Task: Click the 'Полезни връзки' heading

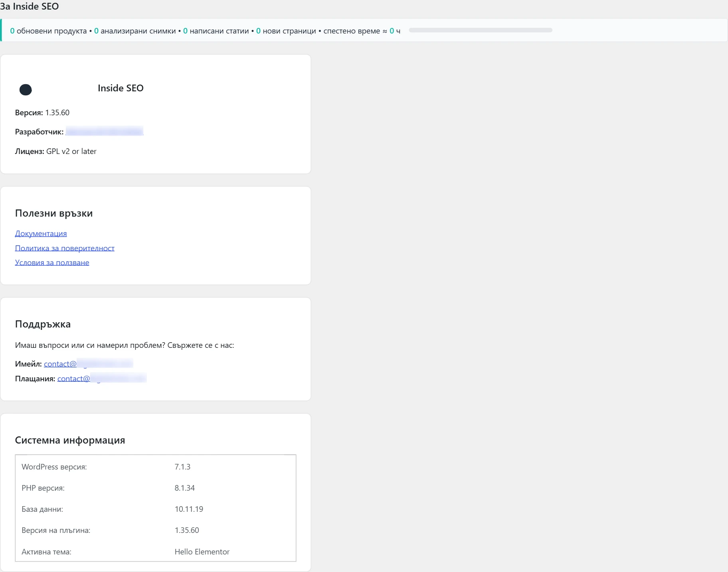Action: (54, 213)
